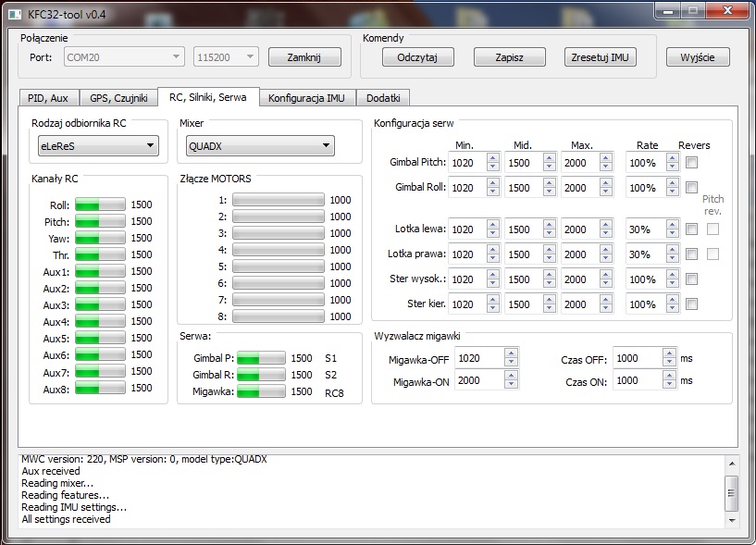Screen dimensions: 756x545
Task: Click the Migawka-OFF value input field
Action: [478, 358]
